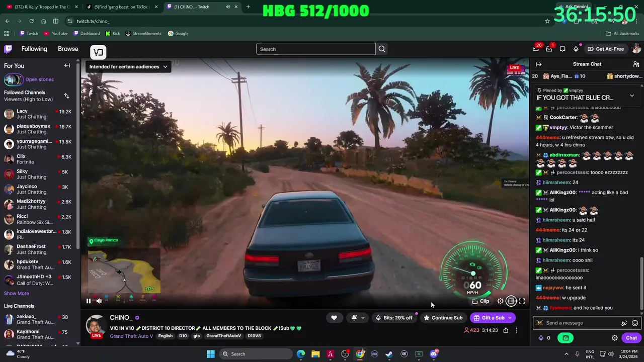Open the StreamElements bookmark
644x362 pixels.
143,34
